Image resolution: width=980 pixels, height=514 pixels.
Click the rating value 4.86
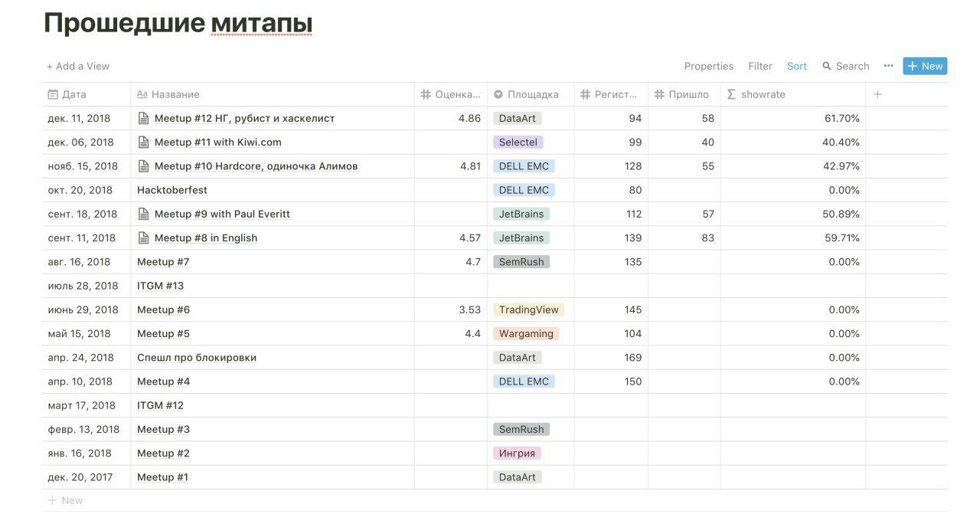click(469, 118)
